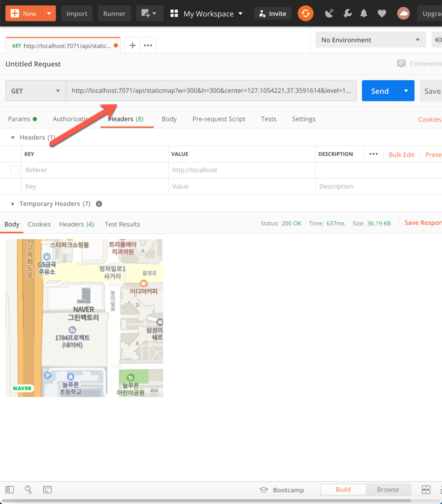Viewport: 442px width, 504px height.
Task: Open the Test Results tab
Action: pyautogui.click(x=122, y=224)
